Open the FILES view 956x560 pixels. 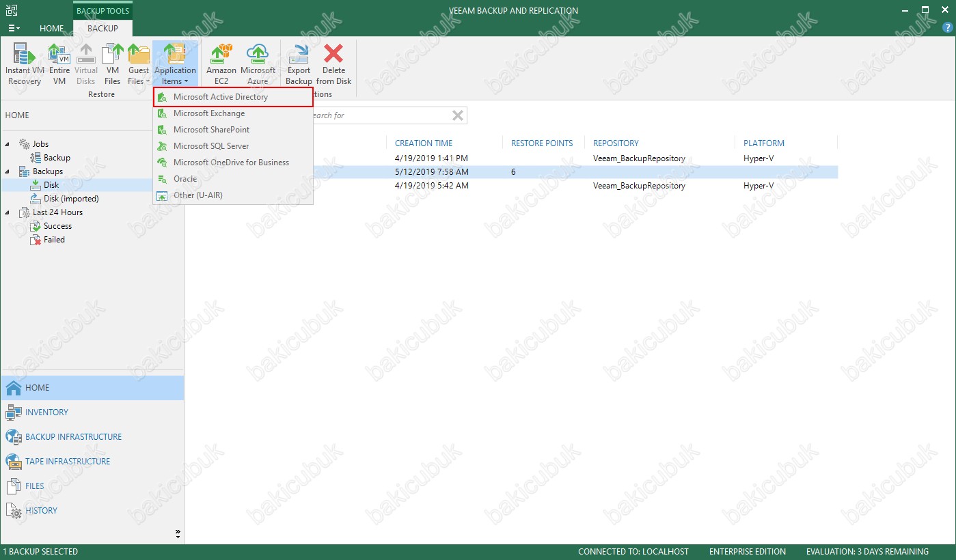tap(92, 486)
